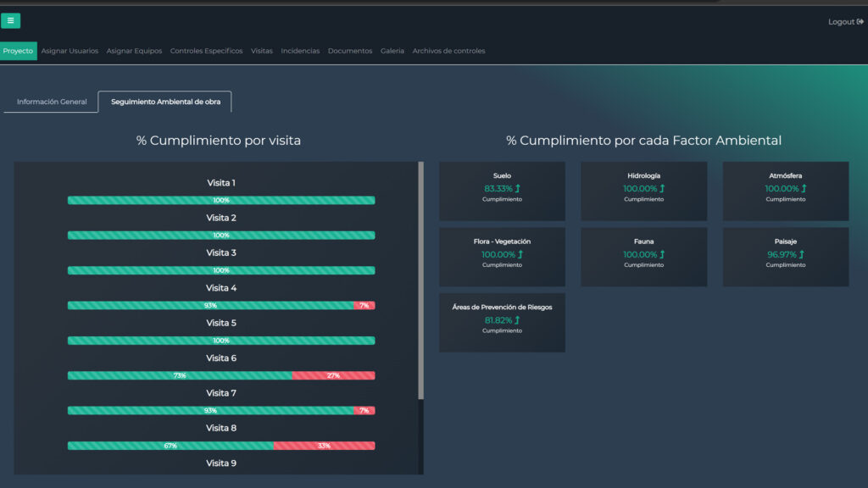Click the Visita 7 label

221,393
